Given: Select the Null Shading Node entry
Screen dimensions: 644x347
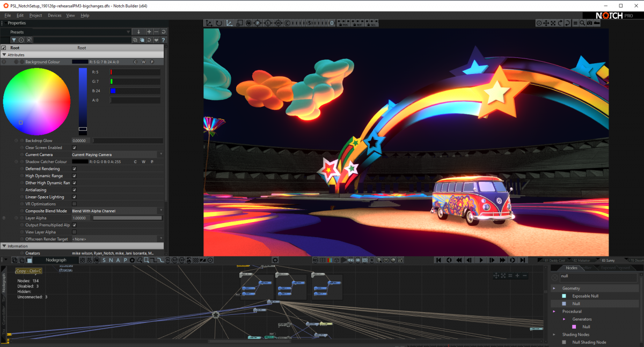Looking at the screenshot, I should [590, 342].
